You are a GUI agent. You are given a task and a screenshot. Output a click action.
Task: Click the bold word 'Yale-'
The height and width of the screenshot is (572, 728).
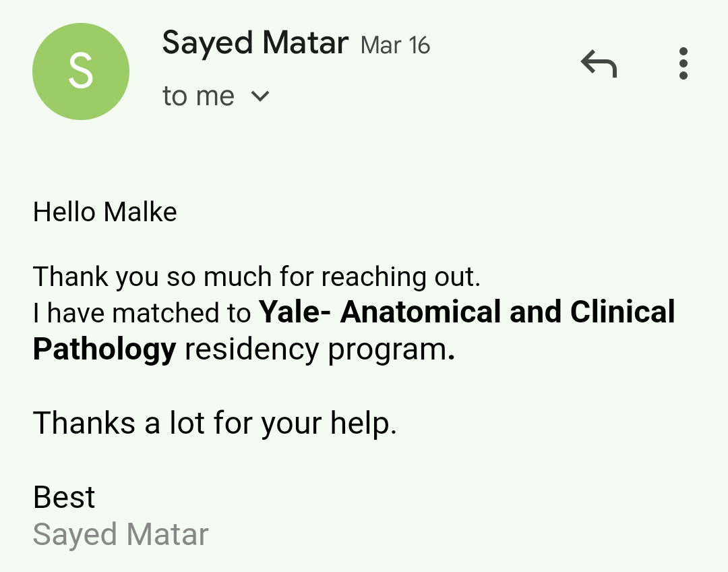click(295, 312)
